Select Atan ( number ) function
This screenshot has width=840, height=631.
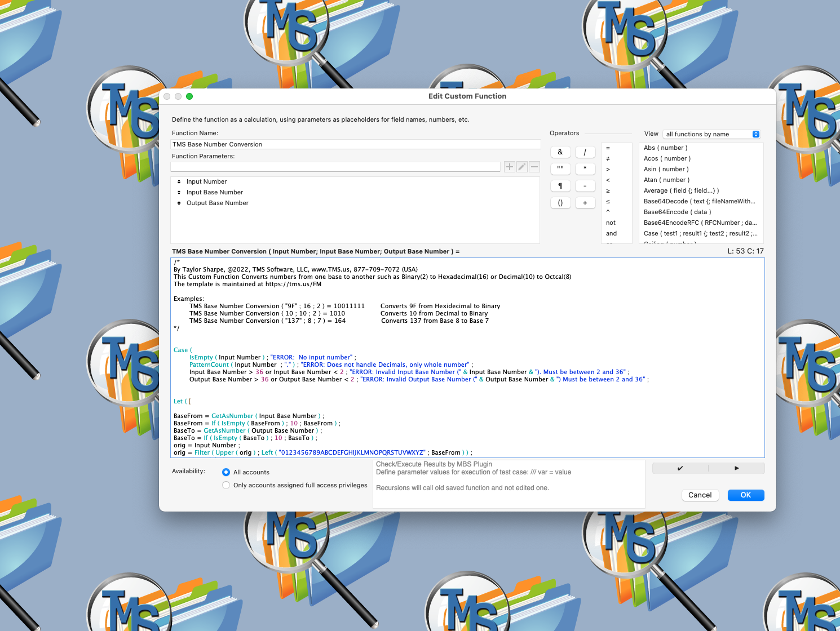701,180
